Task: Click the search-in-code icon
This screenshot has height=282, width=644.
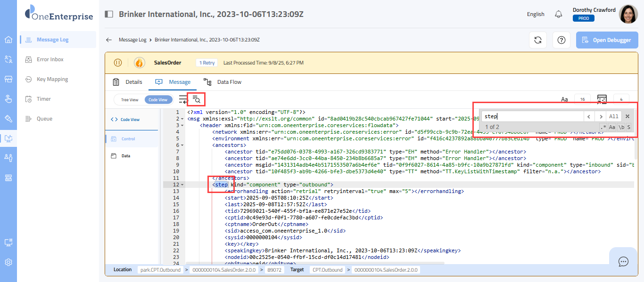Action: [x=197, y=99]
